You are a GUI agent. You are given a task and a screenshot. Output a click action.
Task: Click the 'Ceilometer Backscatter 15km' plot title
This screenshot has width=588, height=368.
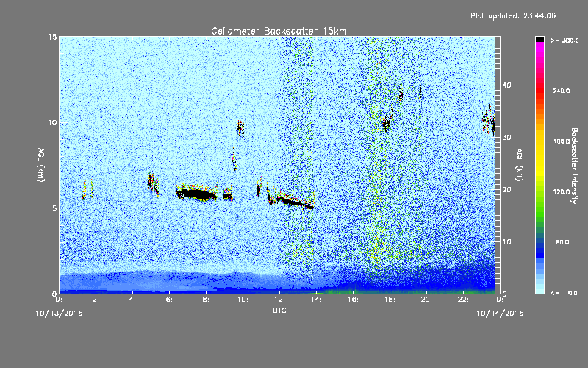tap(279, 31)
